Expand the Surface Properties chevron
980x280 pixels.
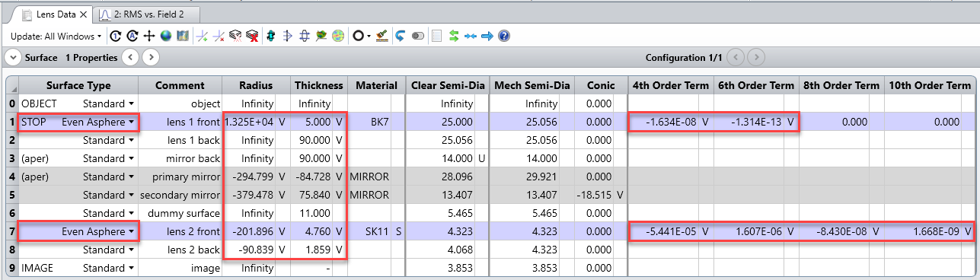coord(13,57)
